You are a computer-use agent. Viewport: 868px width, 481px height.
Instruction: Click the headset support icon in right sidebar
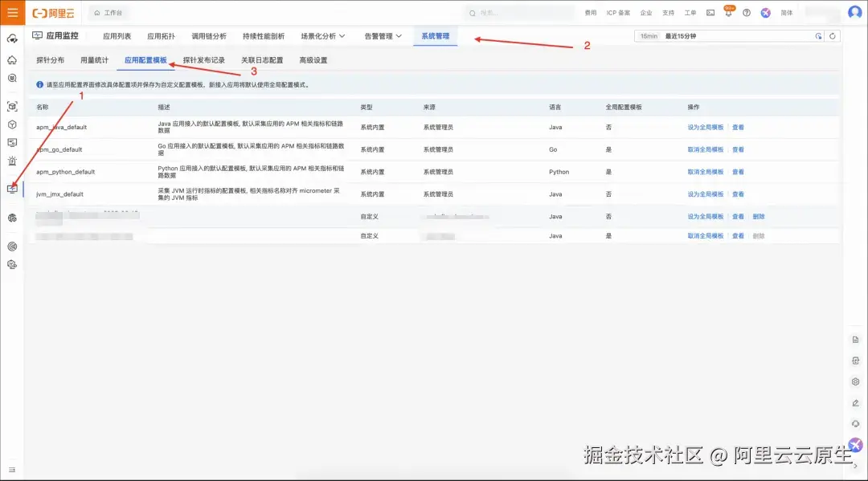coord(855,423)
